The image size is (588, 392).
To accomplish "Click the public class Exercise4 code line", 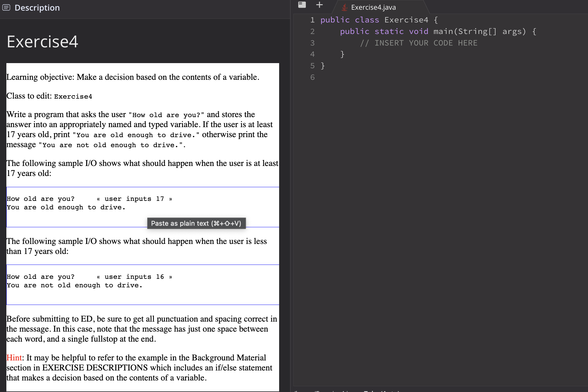I will tap(379, 20).
